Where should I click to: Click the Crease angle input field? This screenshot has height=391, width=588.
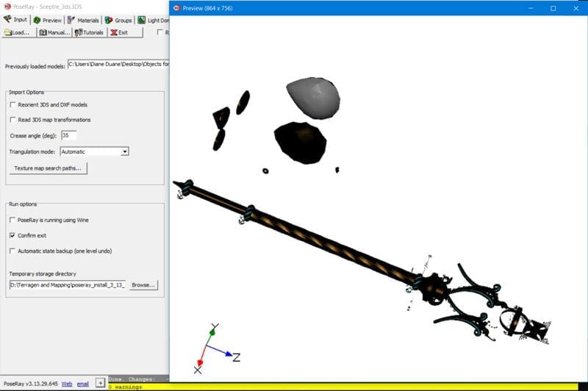coord(69,135)
